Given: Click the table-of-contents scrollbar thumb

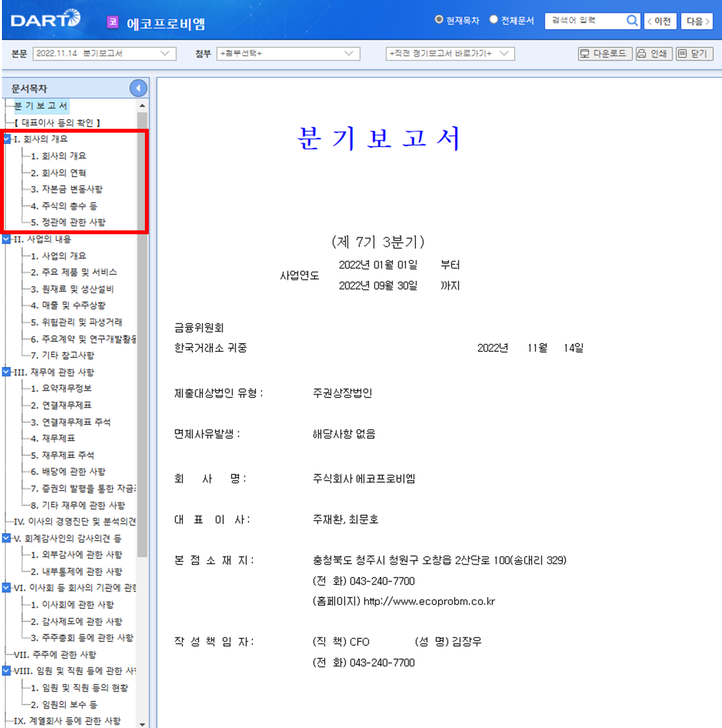Looking at the screenshot, I should [142, 335].
